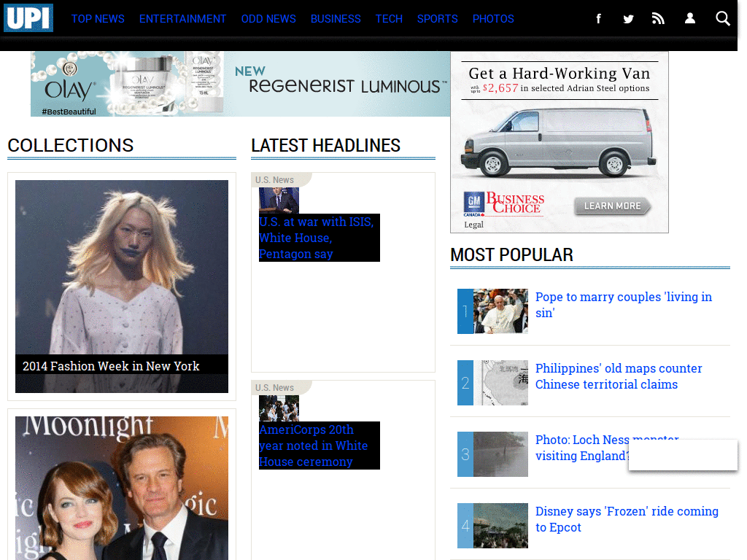
Task: Open Disney 'Frozen' ride thumbnail
Action: click(500, 526)
